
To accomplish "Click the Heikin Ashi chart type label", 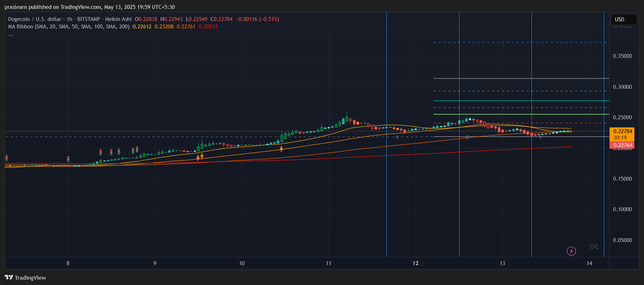I will click(118, 19).
